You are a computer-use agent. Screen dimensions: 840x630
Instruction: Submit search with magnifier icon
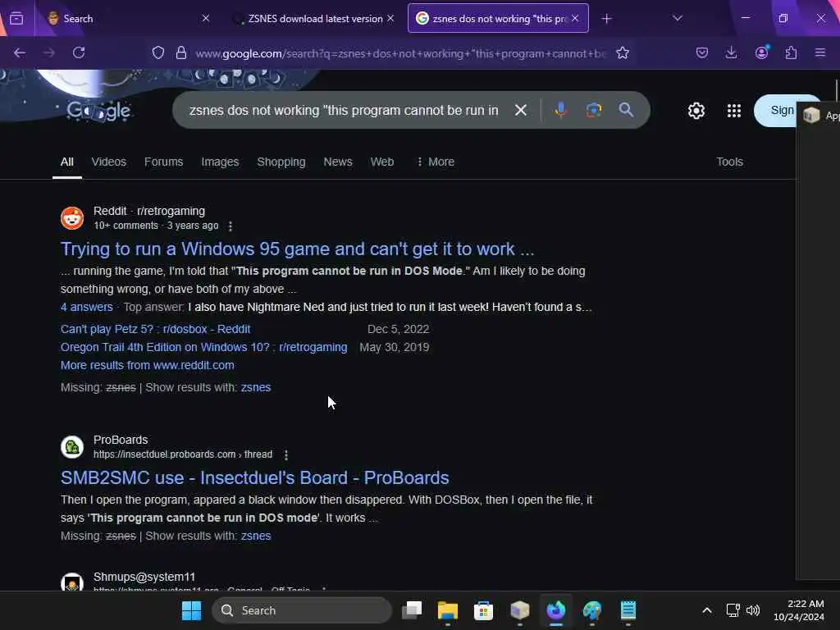pos(626,111)
